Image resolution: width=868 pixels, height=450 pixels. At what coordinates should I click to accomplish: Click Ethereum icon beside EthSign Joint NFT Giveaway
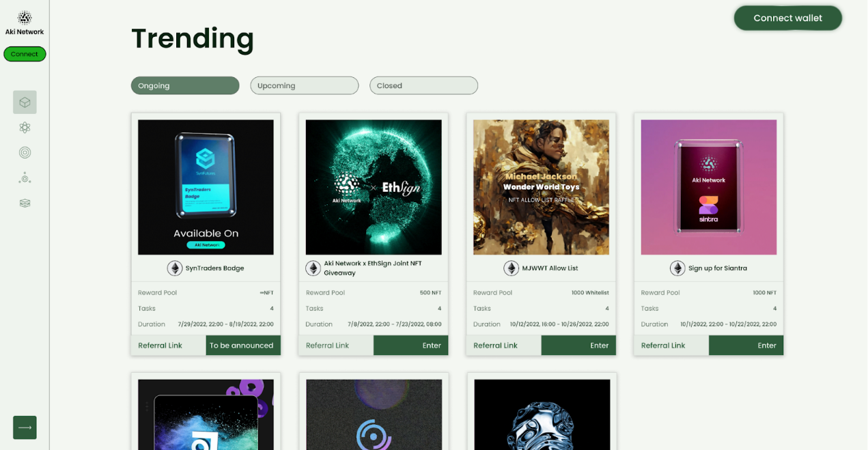pos(313,268)
